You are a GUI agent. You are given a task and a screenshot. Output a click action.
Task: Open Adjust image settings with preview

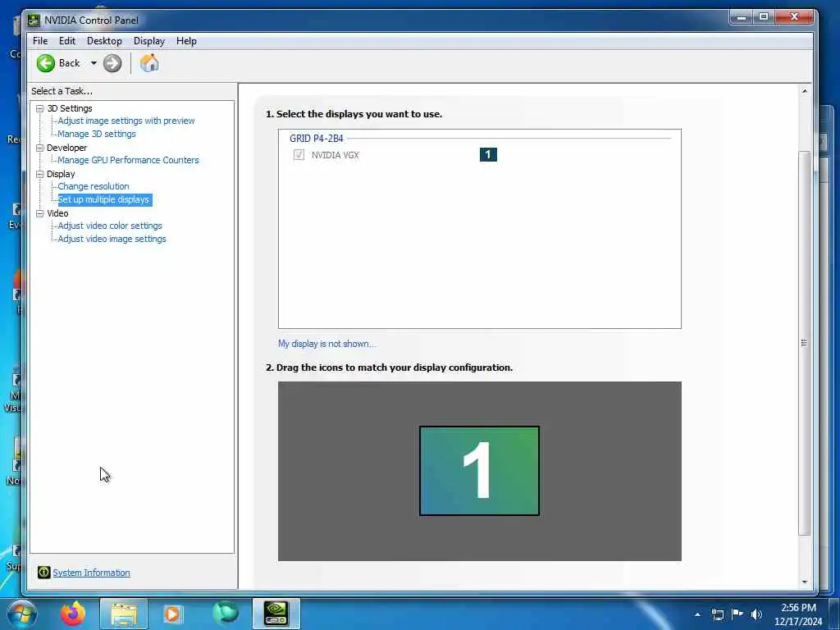[x=126, y=121]
